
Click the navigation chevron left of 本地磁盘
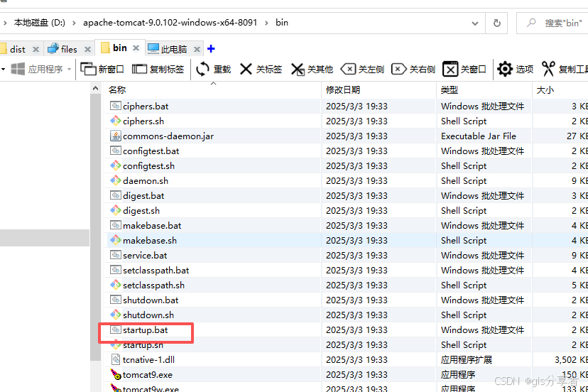click(x=5, y=23)
